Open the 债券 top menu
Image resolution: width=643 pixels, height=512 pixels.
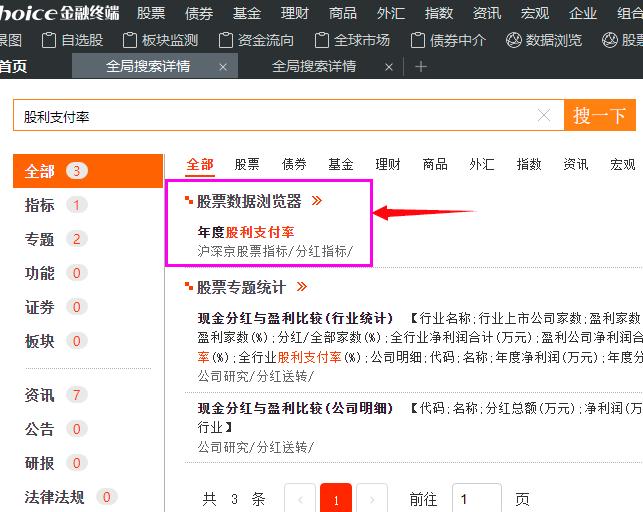tap(199, 13)
